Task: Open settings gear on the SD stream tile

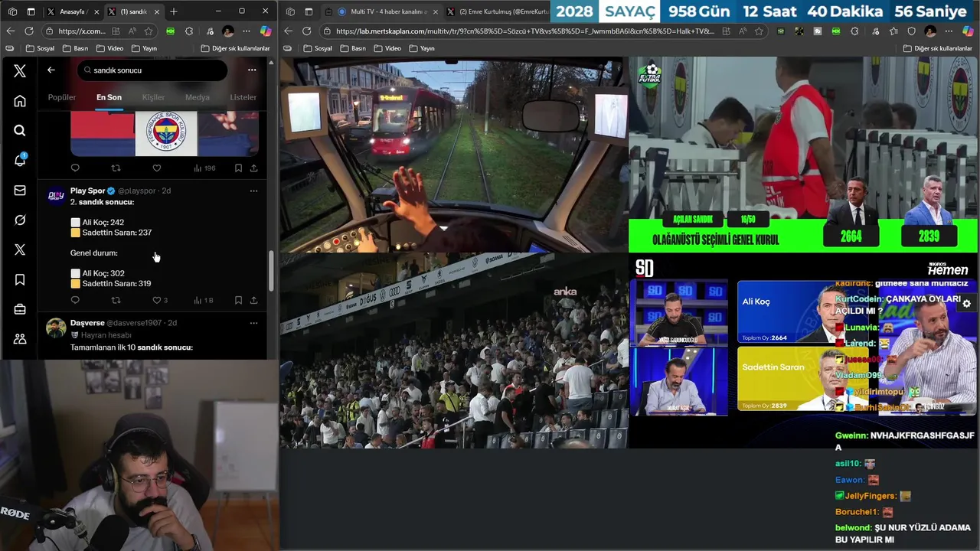Action: [966, 304]
